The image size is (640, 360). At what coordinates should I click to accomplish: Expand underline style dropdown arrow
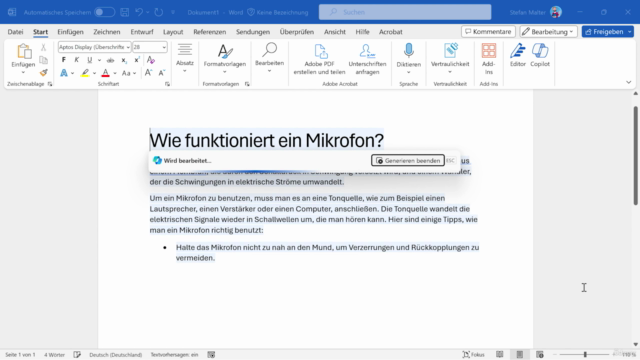pyautogui.click(x=99, y=60)
